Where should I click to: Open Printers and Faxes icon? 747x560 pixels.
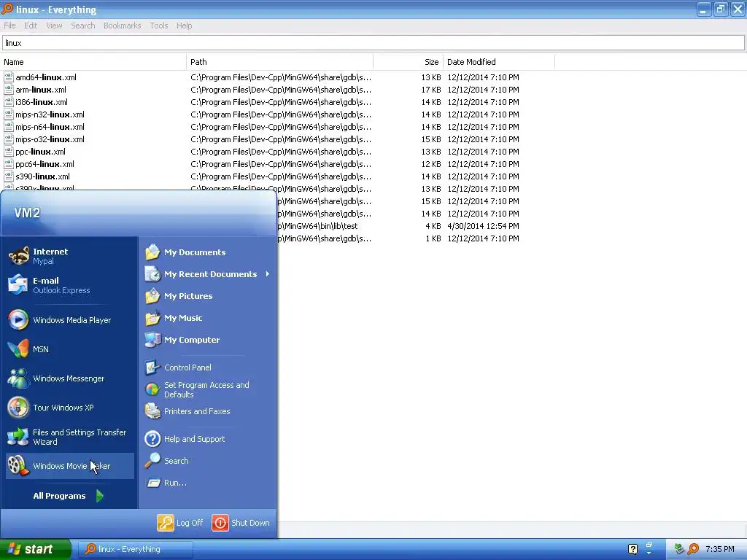[152, 411]
